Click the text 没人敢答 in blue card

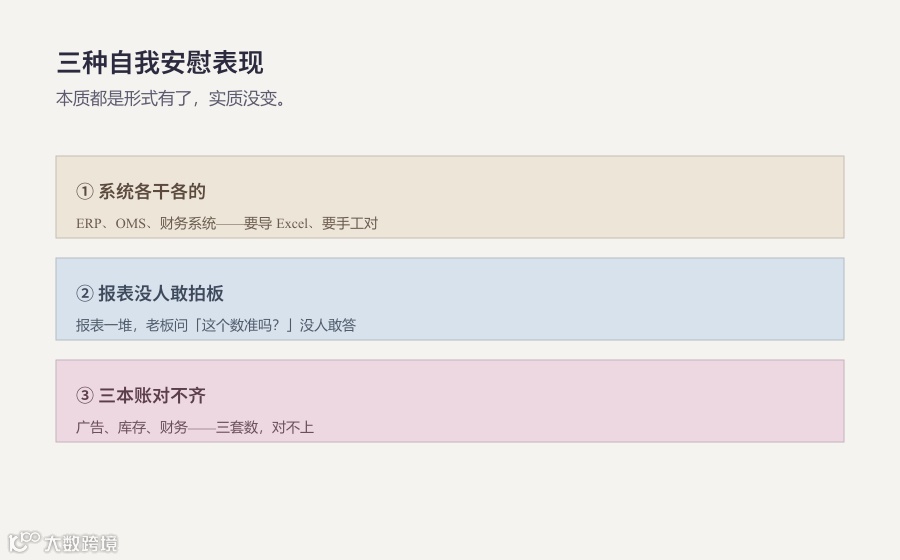point(328,325)
